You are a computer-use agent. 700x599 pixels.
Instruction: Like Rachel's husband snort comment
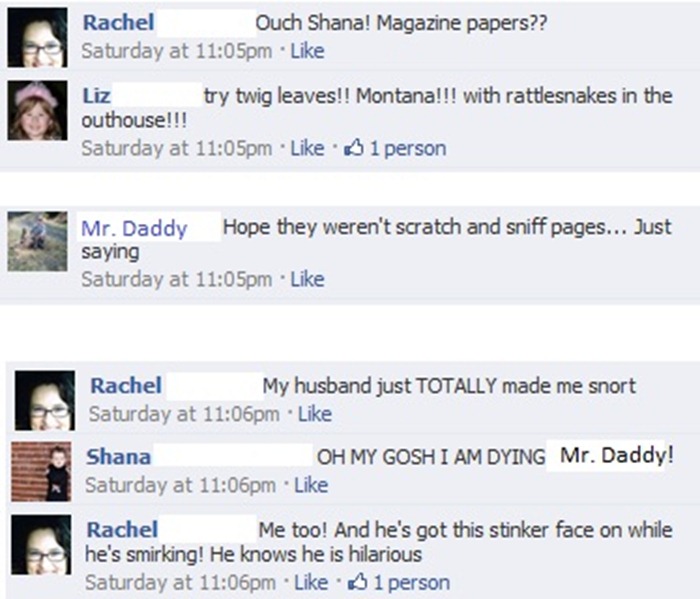(315, 414)
